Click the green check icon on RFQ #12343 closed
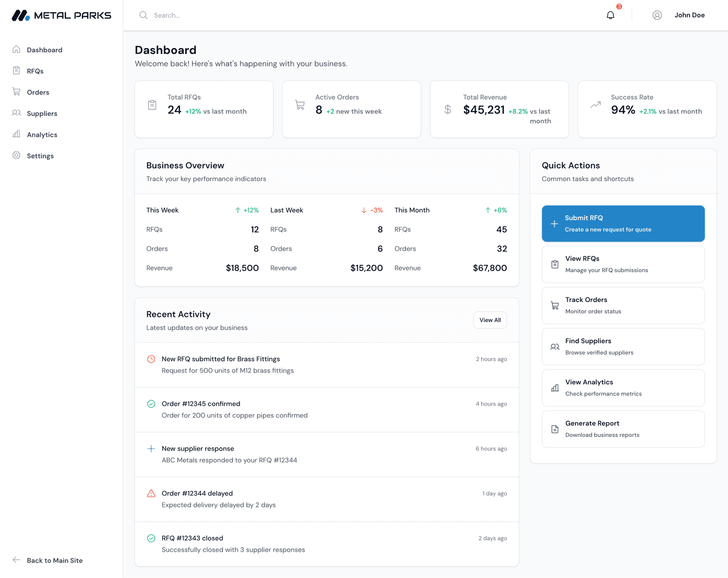Viewport: 728px width, 578px height. point(151,538)
